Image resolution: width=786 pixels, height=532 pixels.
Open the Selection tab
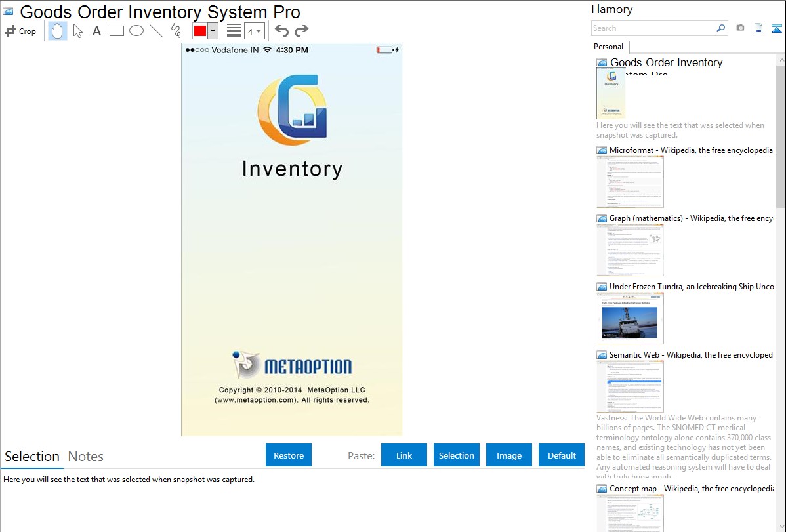coord(32,457)
